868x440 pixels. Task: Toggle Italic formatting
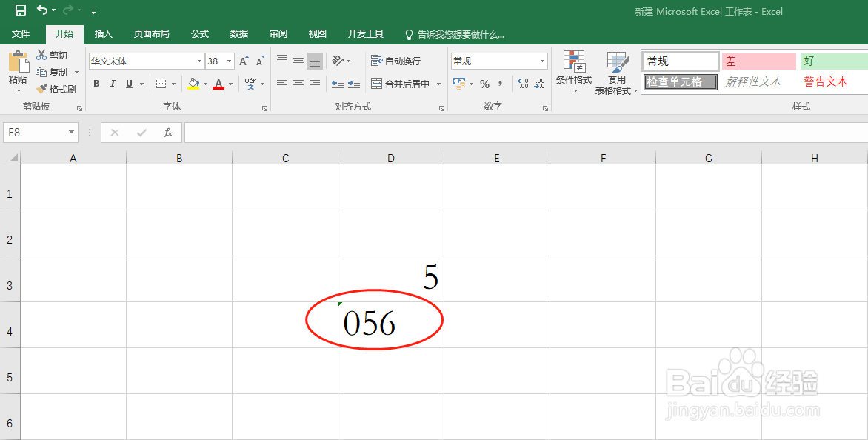click(111, 84)
